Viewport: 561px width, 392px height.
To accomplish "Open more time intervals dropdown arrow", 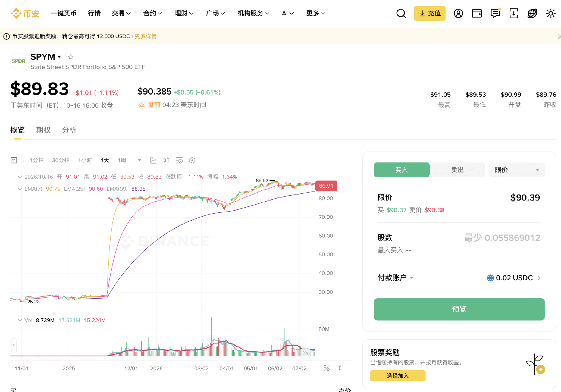I will click(x=140, y=160).
